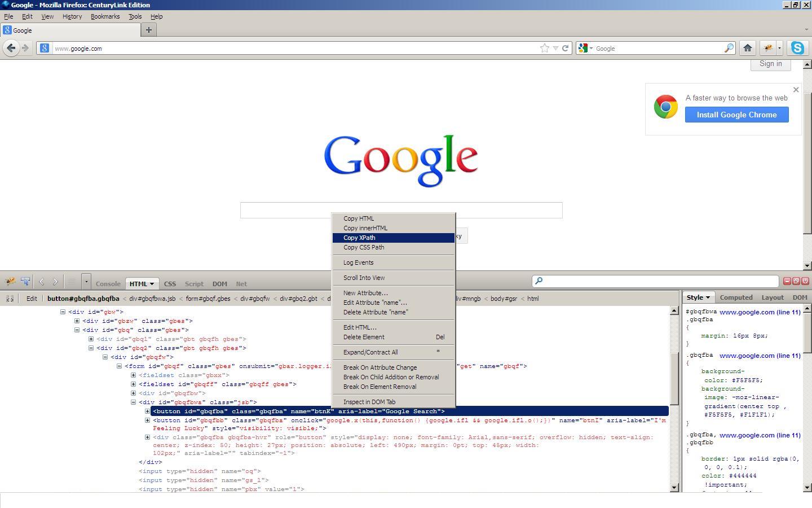The image size is (812, 508).
Task: Open the list all tabs arrow
Action: point(806,30)
